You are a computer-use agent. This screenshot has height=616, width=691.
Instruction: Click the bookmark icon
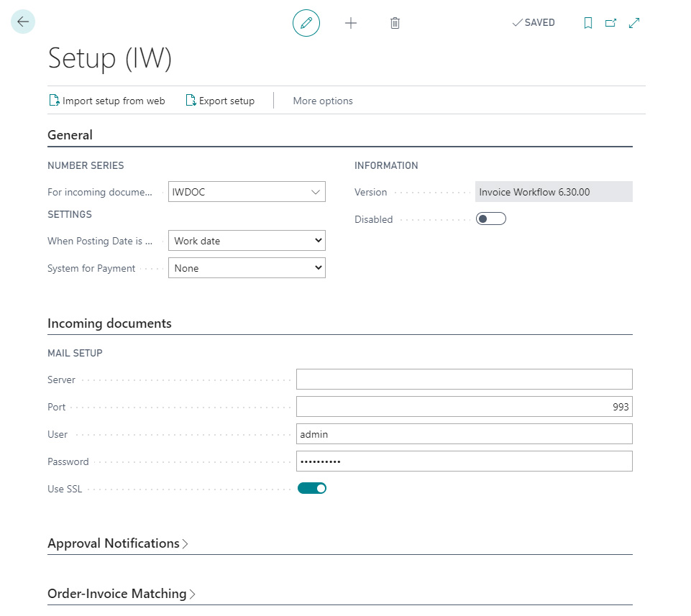(x=588, y=23)
